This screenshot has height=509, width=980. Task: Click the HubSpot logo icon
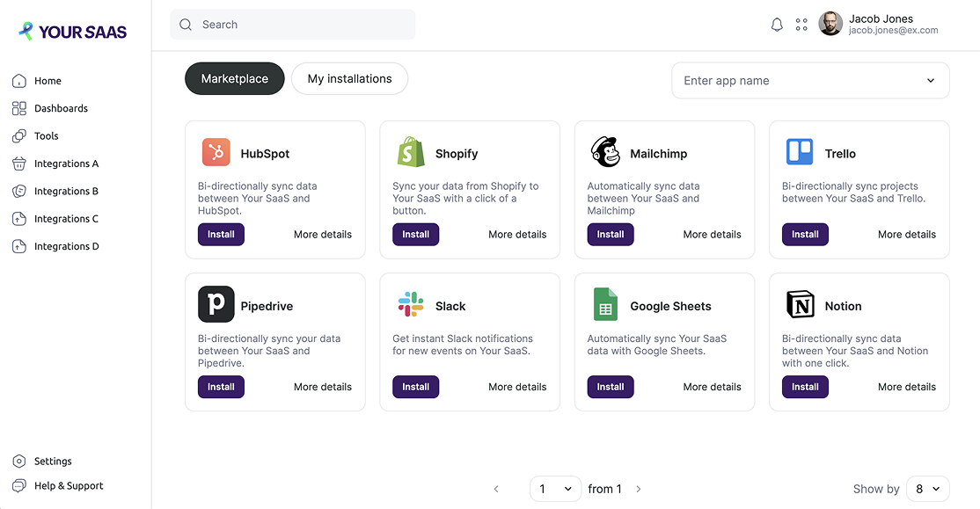pyautogui.click(x=216, y=152)
